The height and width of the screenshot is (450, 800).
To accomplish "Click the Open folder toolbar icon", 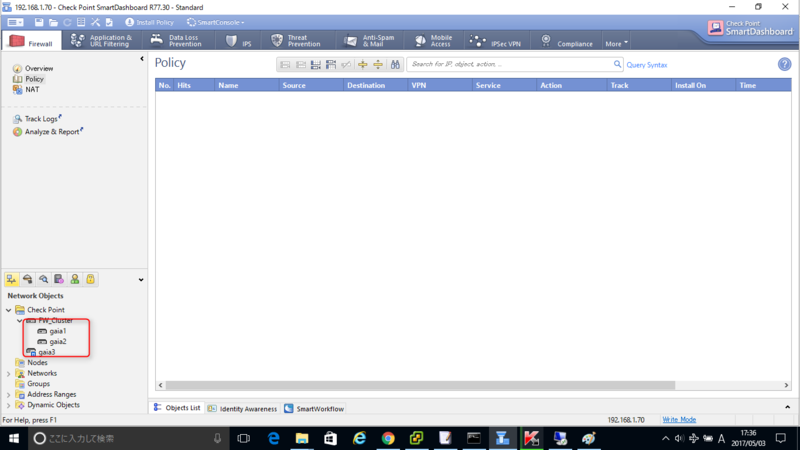I will coord(53,22).
